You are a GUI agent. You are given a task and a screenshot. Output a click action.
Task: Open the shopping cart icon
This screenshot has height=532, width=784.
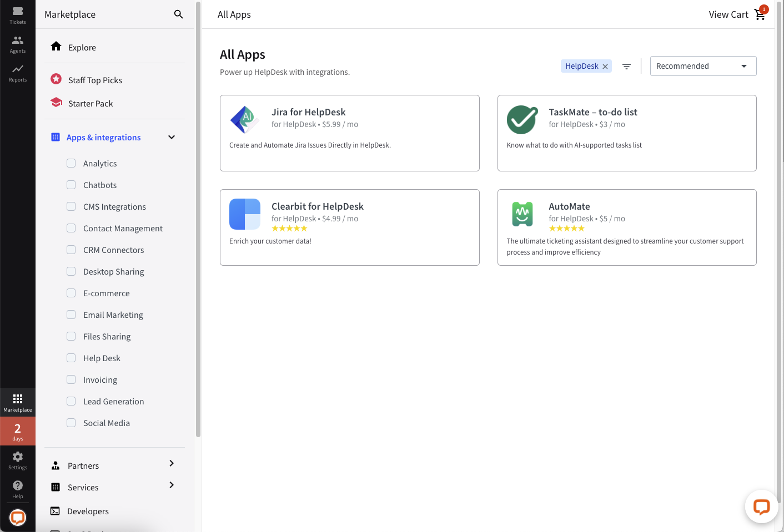760,14
